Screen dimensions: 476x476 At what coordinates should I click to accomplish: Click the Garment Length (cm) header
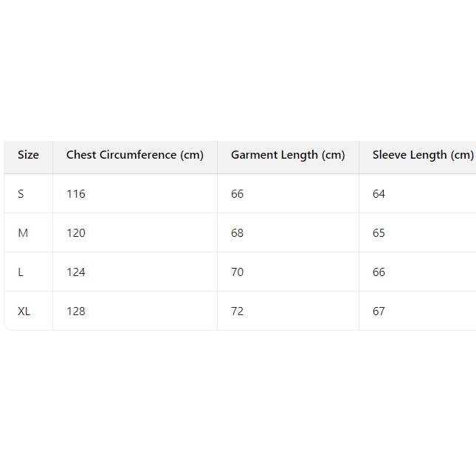(288, 155)
